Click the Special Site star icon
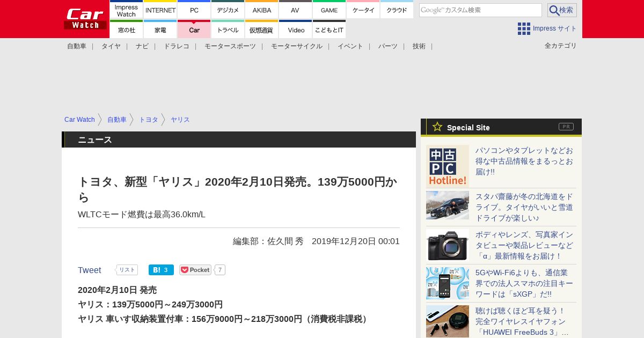The height and width of the screenshot is (338, 644). pyautogui.click(x=437, y=127)
